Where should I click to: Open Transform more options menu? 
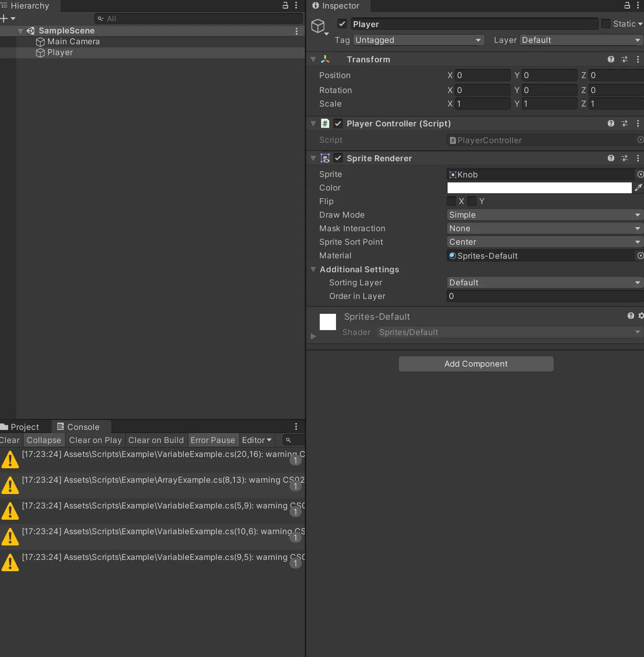pyautogui.click(x=638, y=59)
